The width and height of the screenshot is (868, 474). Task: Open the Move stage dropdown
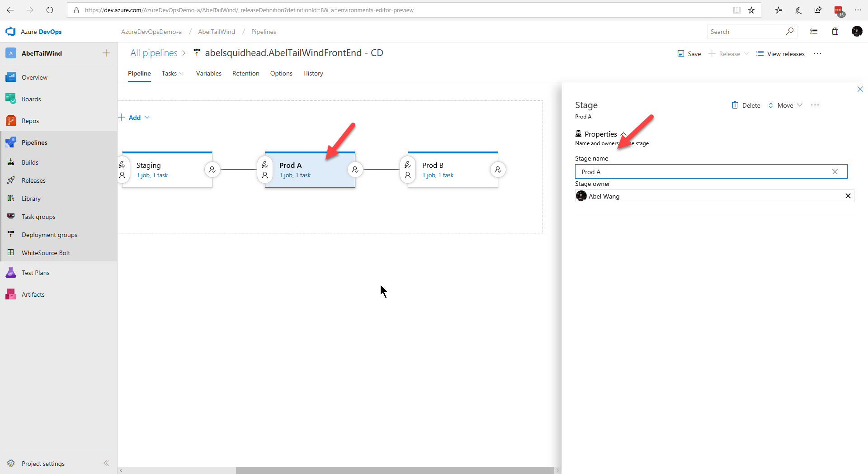pos(785,105)
